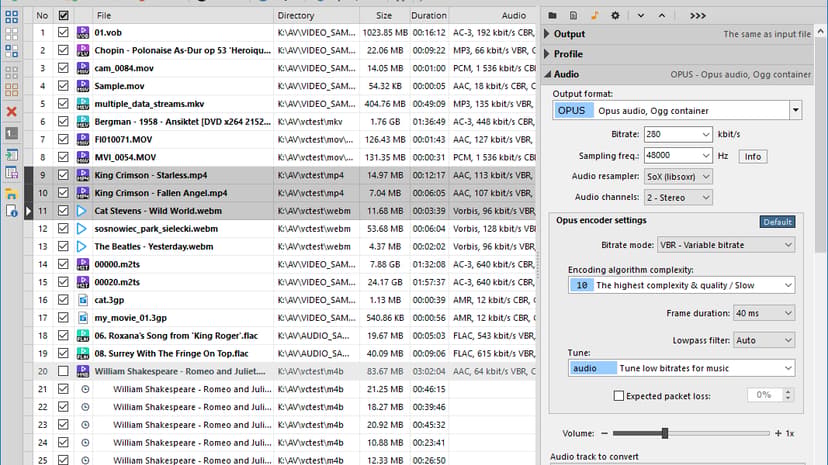The height and width of the screenshot is (465, 828).
Task: Click the save list icon in left sidebar
Action: (11, 173)
